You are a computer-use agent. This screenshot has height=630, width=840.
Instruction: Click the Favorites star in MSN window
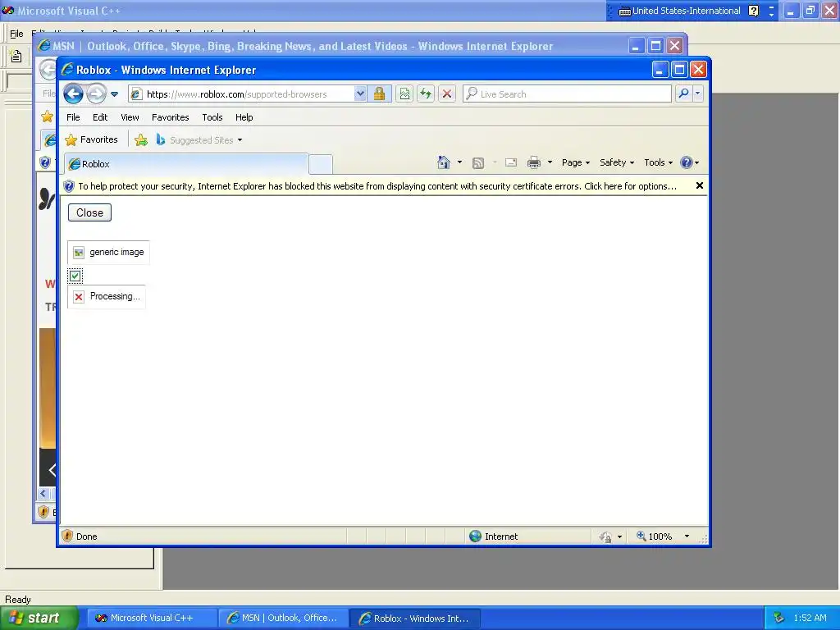pos(47,116)
